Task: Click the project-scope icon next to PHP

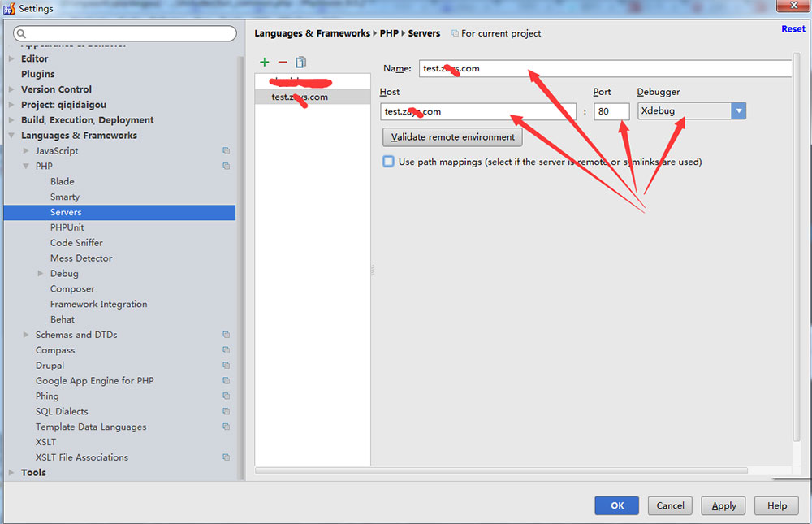Action: pos(226,166)
